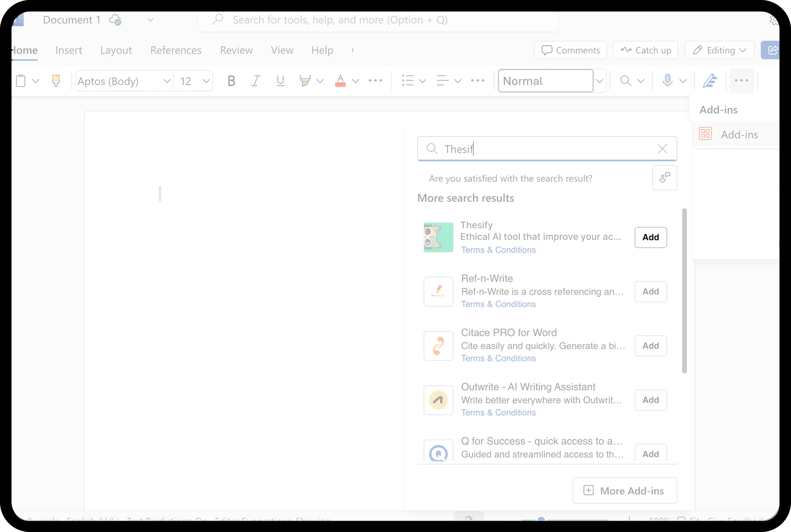The height and width of the screenshot is (532, 791).
Task: Open Citace PRO Terms & Conditions link
Action: 498,358
